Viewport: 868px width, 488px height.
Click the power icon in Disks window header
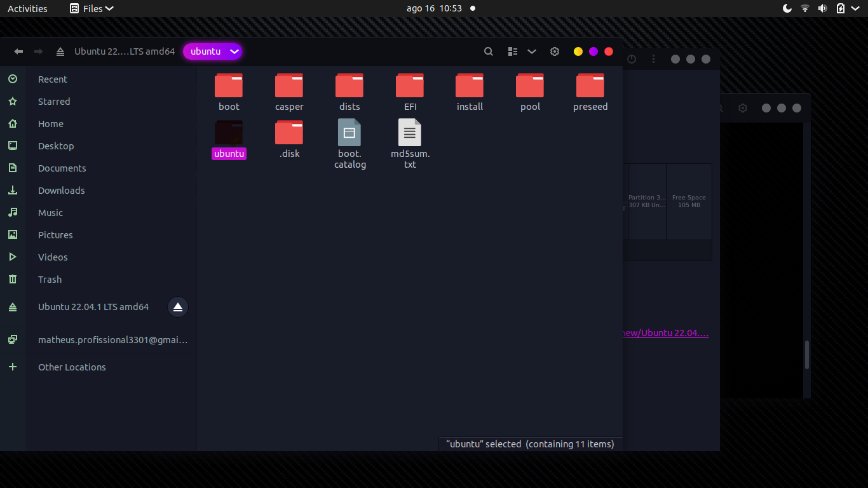632,59
